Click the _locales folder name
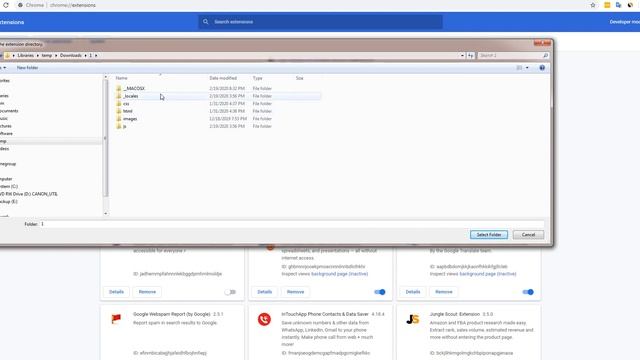The image size is (640, 360). coord(131,96)
